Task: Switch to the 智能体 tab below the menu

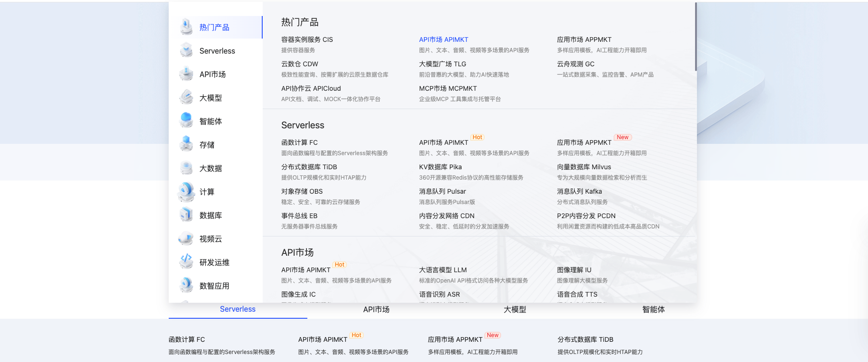Action: pos(654,309)
